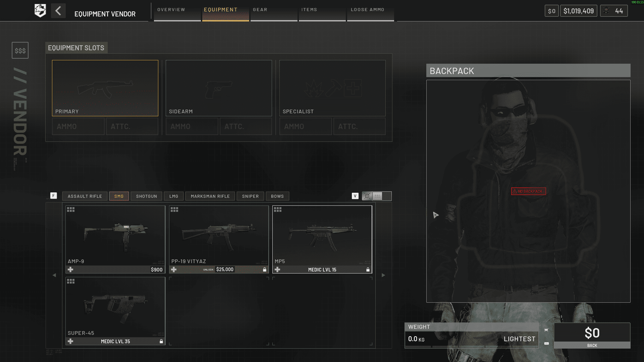
Task: Click the small key hint below the cart icon
Action: (x=546, y=344)
